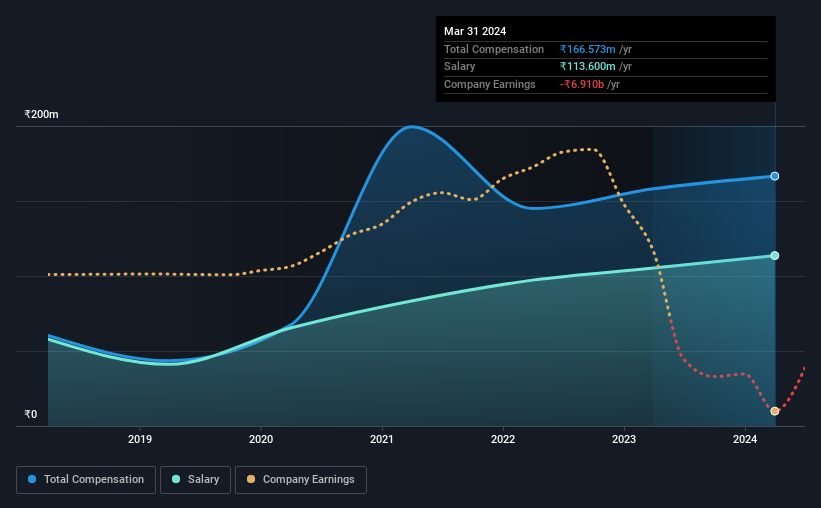Click the ₹166.573m total compensation value
The image size is (821, 508).
coord(587,49)
